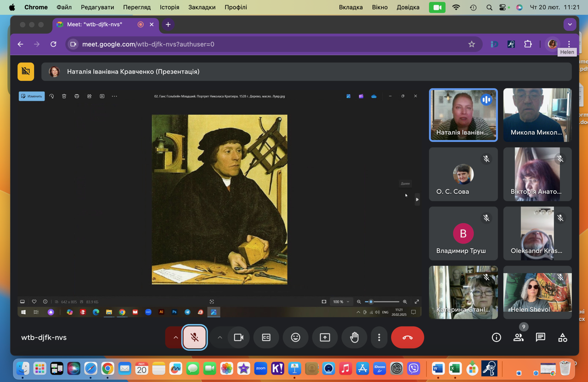588x382 pixels.
Task: Toggle the camera button in Meet
Action: (x=238, y=337)
